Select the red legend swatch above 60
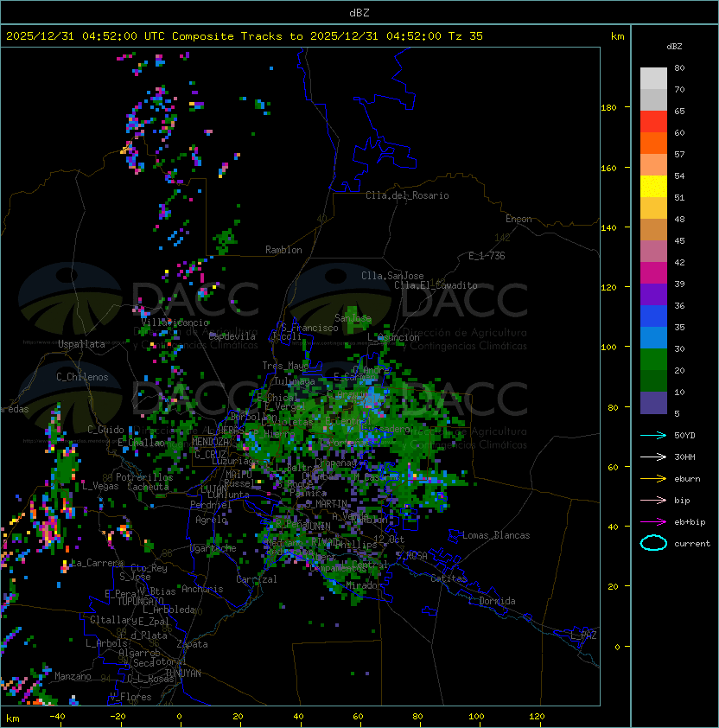 pos(653,122)
